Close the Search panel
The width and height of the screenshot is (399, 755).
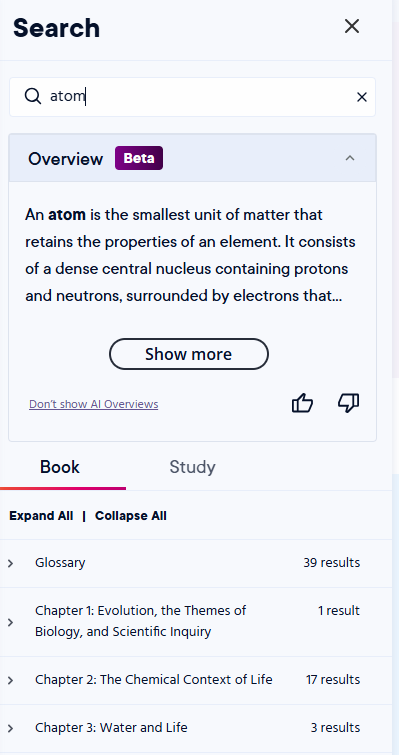click(352, 26)
